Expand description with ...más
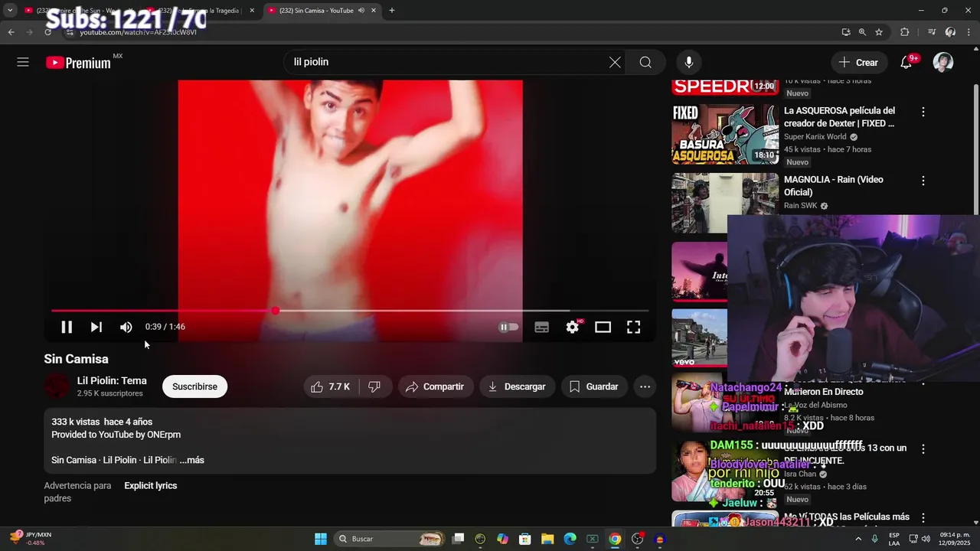 [x=191, y=460]
